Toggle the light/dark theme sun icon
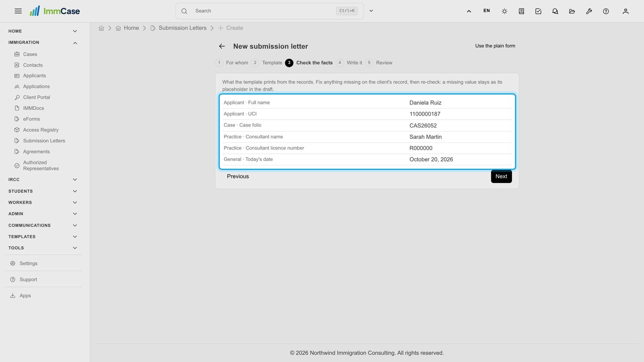 tap(504, 11)
